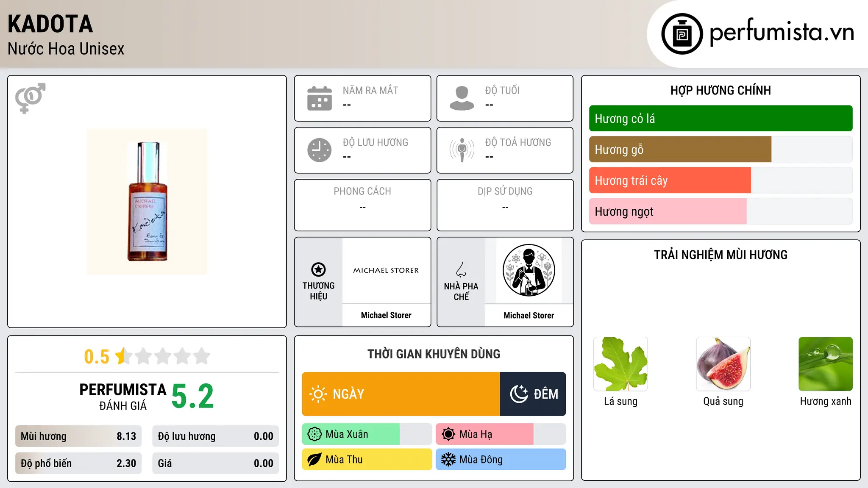Click the perfumista.vn site name
The width and height of the screenshot is (868, 488).
point(782,33)
